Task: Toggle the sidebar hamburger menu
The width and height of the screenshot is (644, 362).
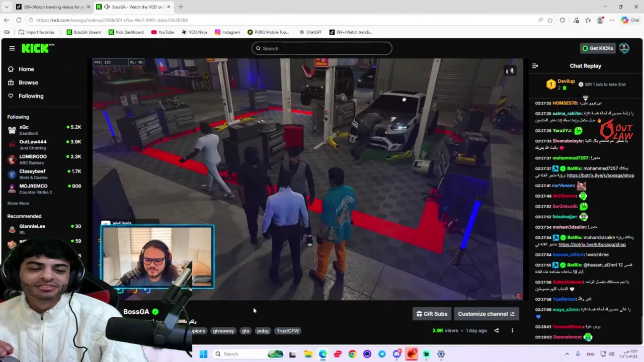Action: [12, 48]
